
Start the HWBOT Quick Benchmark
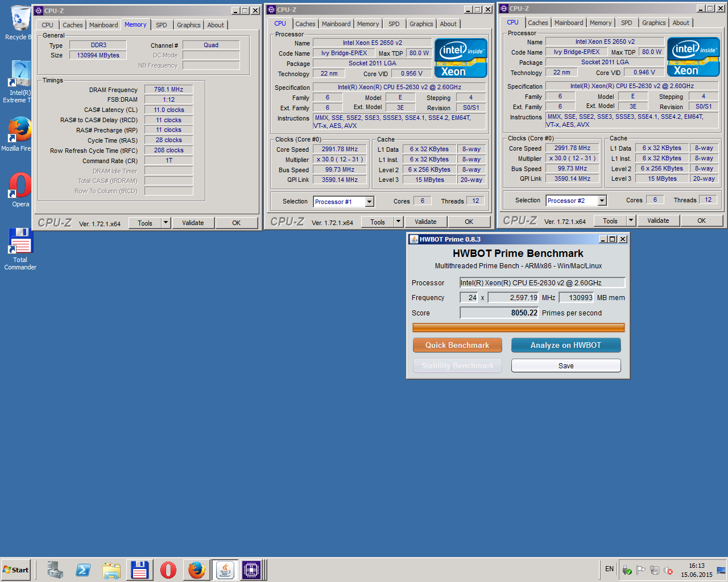(457, 345)
